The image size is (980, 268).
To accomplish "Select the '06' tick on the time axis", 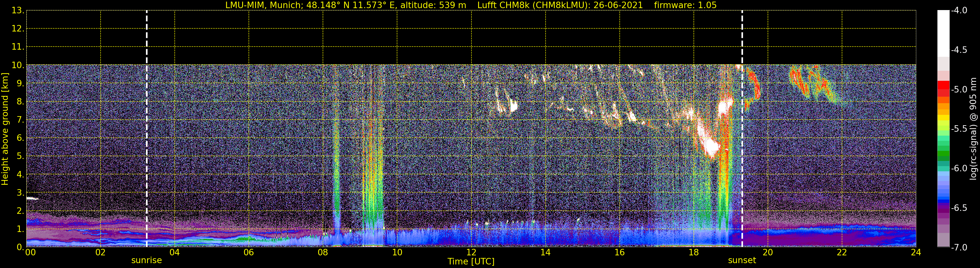I will [x=249, y=252].
